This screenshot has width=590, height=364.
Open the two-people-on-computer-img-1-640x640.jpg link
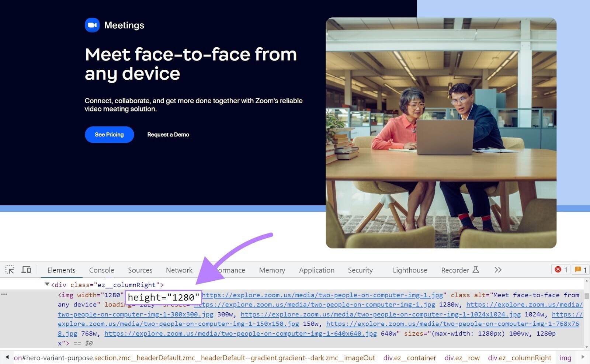[240, 333]
